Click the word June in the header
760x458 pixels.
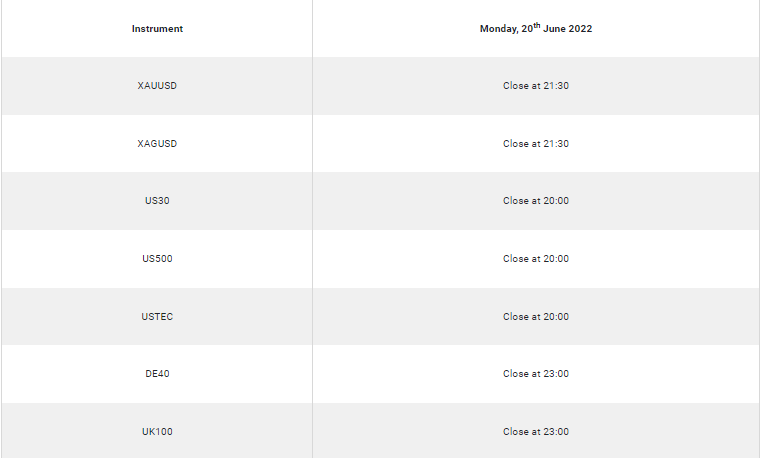click(x=554, y=29)
